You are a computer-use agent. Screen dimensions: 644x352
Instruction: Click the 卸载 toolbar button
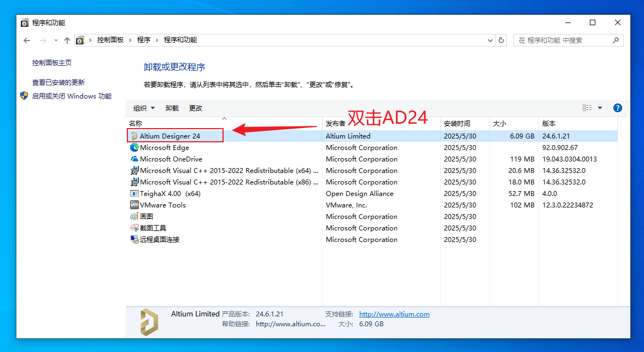[x=172, y=108]
